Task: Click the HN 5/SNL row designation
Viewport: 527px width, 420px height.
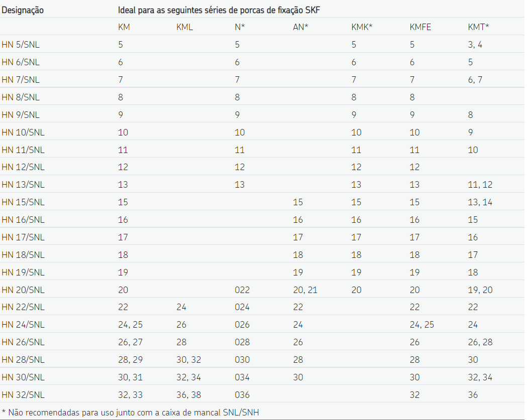Action: [x=21, y=45]
